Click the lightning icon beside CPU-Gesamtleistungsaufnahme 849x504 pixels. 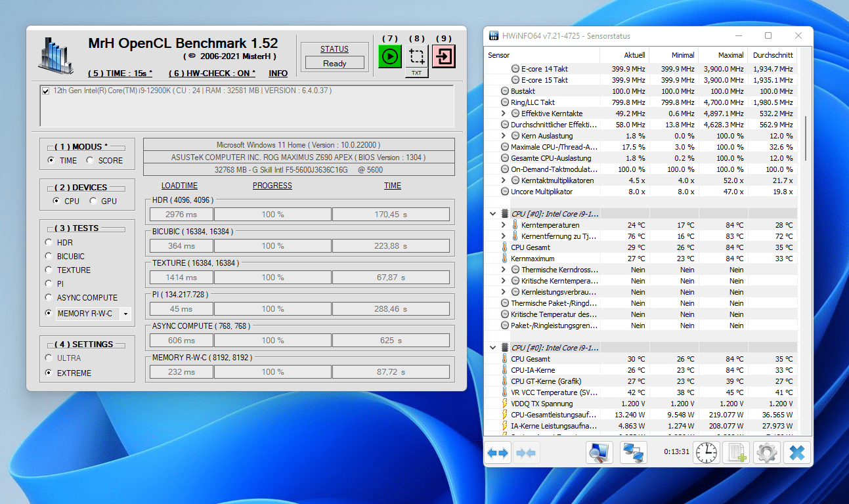505,415
